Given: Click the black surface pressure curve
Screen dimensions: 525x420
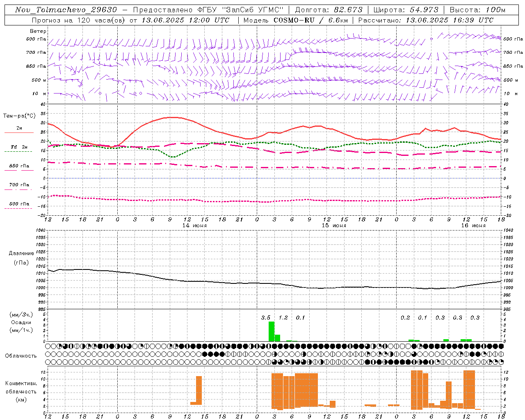Looking at the screenshot, I should (x=274, y=283).
